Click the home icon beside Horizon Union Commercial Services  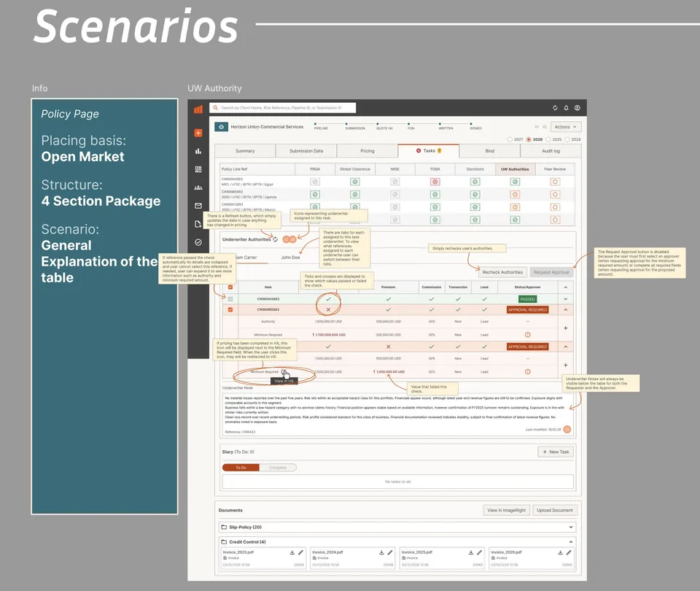222,127
